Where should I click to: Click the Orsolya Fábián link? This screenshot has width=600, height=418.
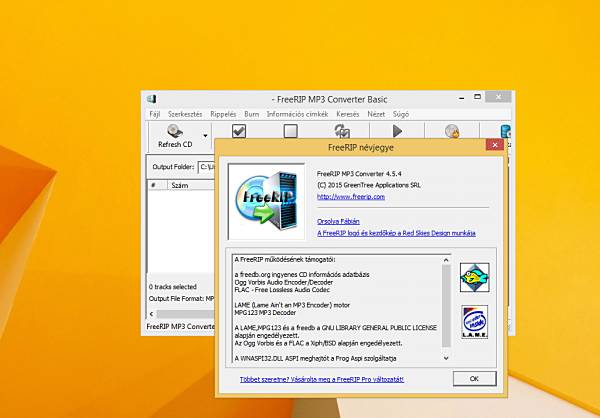(338, 221)
